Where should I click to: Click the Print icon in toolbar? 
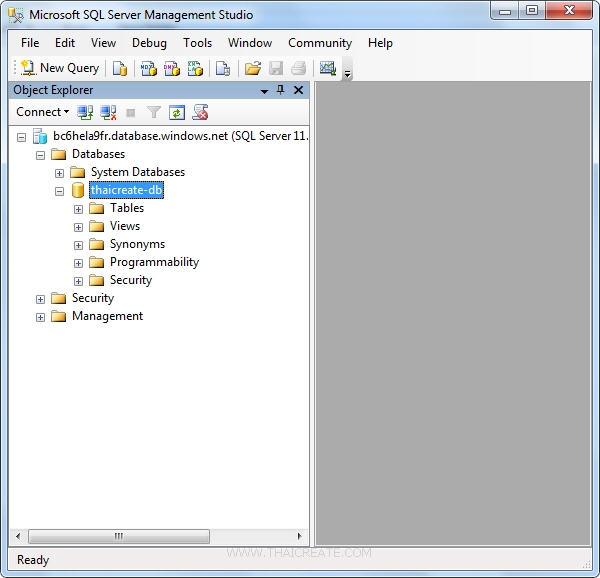coord(298,68)
